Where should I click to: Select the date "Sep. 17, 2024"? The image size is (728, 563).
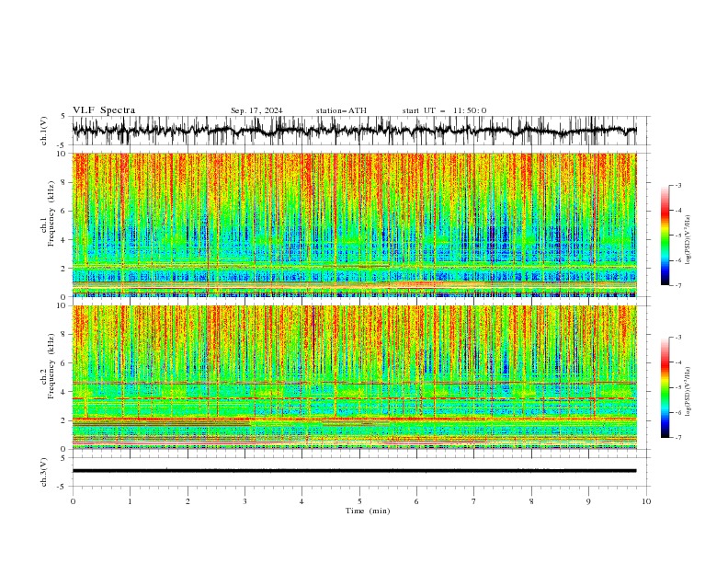pyautogui.click(x=256, y=110)
